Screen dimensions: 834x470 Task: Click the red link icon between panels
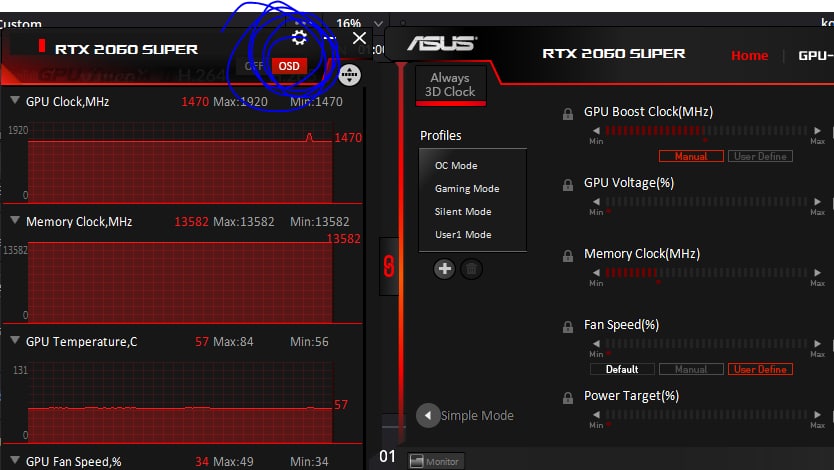tap(389, 266)
